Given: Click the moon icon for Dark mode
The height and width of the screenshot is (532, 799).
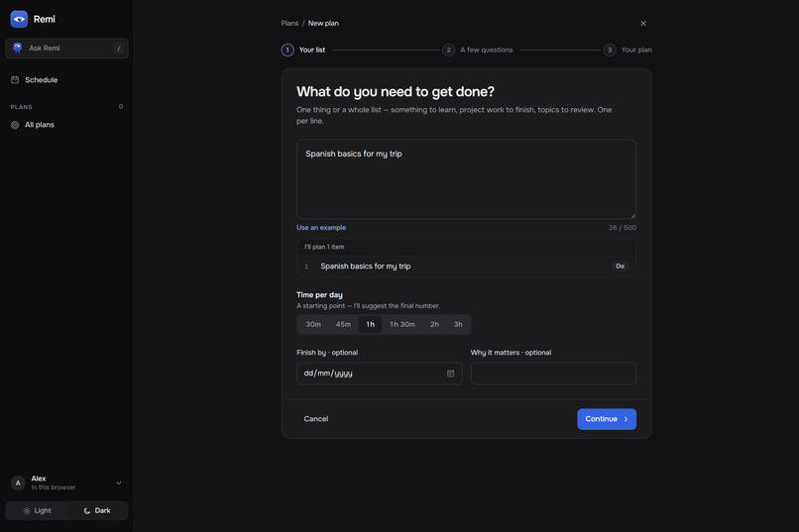Looking at the screenshot, I should (87, 510).
